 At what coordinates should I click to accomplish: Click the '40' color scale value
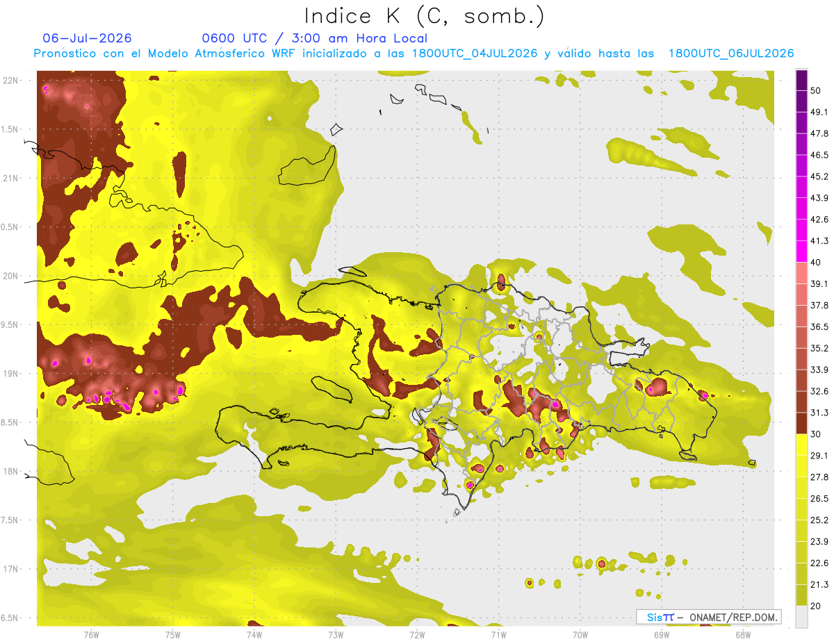[x=816, y=263]
